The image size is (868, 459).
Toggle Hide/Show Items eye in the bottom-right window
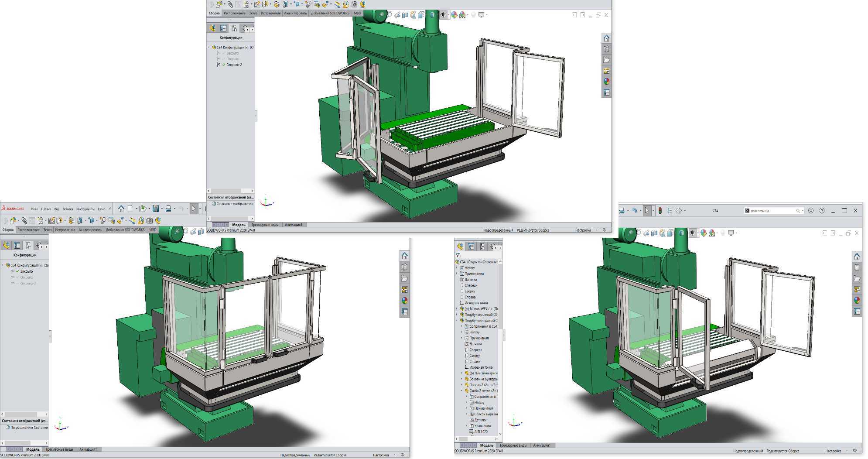click(693, 233)
